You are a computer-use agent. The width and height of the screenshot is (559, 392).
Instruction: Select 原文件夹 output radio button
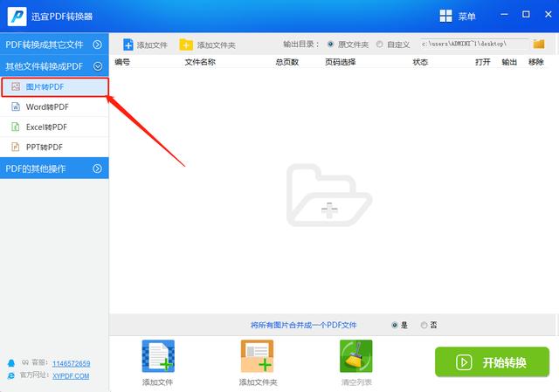pos(330,45)
